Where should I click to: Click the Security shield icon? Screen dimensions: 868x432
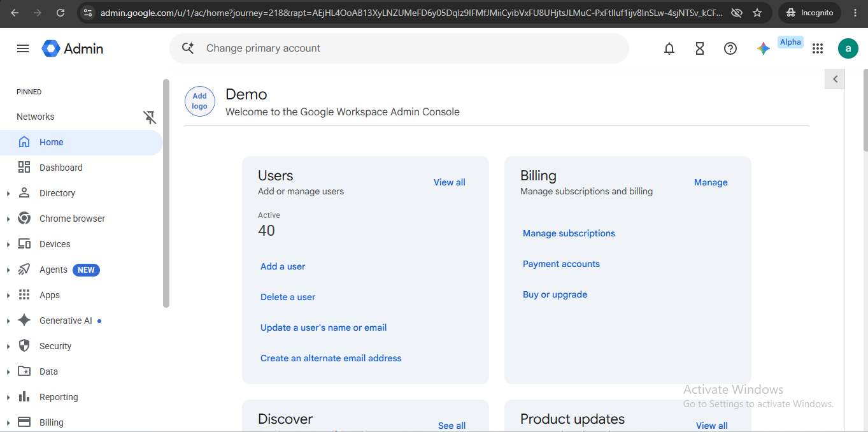point(24,346)
